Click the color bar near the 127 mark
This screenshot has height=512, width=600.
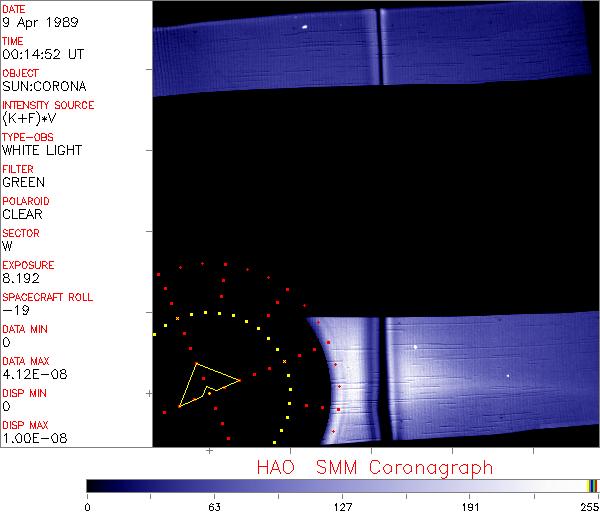[342, 485]
